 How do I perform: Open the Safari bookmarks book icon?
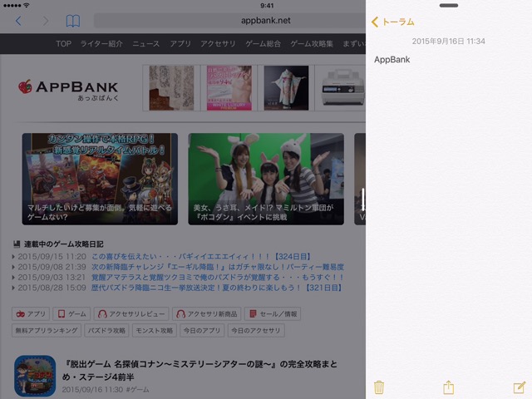[73, 21]
